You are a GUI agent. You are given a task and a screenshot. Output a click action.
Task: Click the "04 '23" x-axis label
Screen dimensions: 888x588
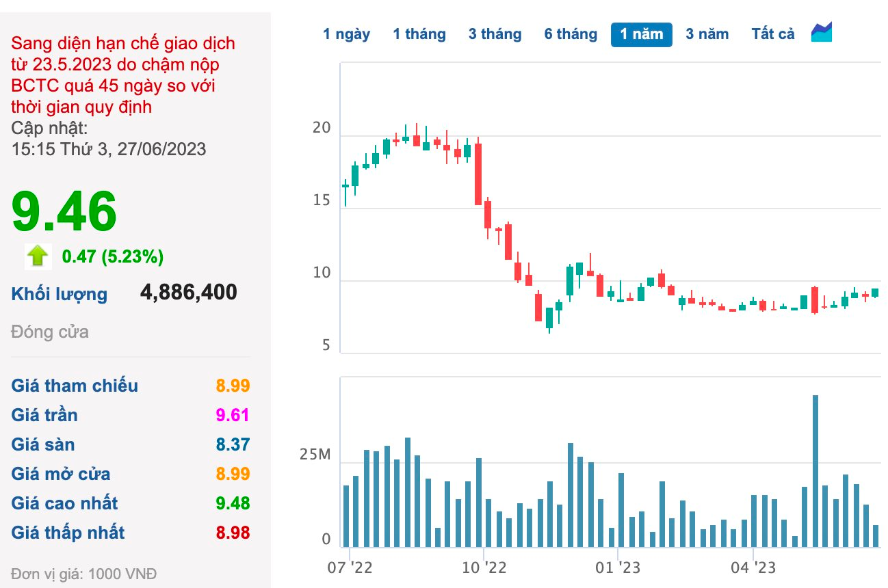753,567
